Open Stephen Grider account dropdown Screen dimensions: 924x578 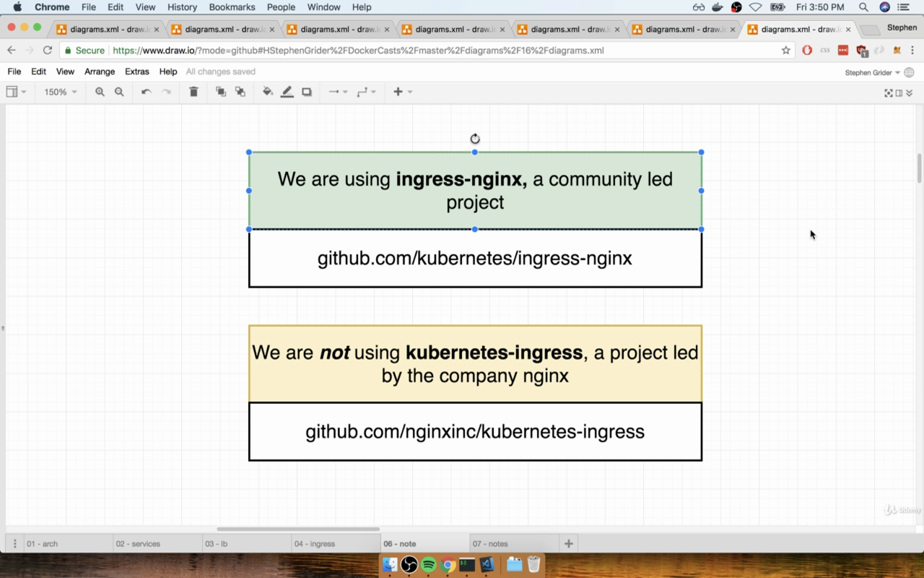click(x=872, y=72)
